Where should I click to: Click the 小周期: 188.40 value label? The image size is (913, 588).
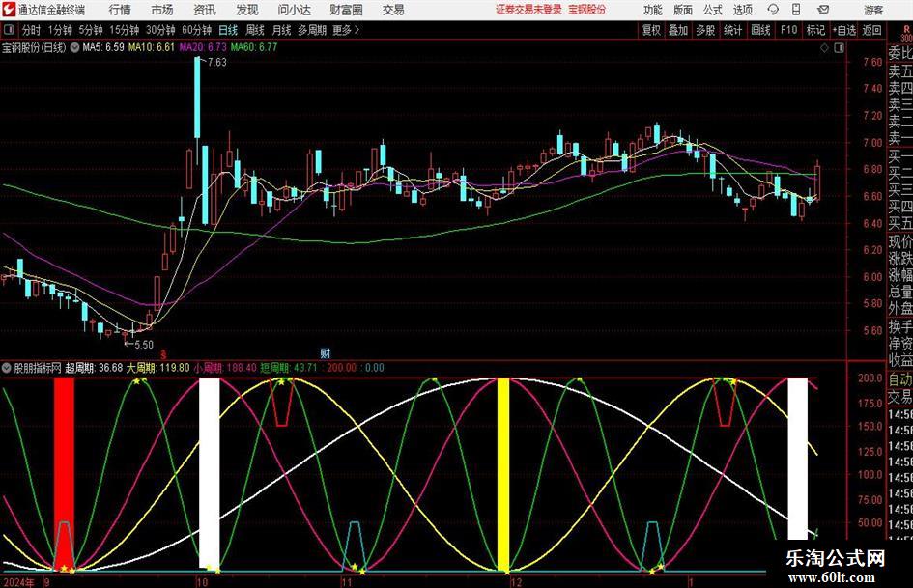225,368
